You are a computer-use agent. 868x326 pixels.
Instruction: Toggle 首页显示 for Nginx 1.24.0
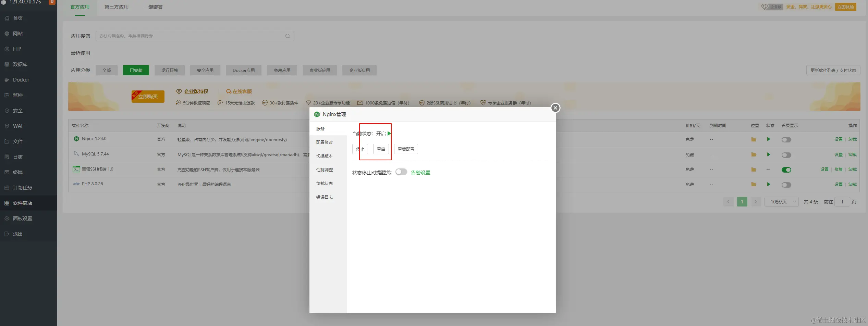(786, 140)
